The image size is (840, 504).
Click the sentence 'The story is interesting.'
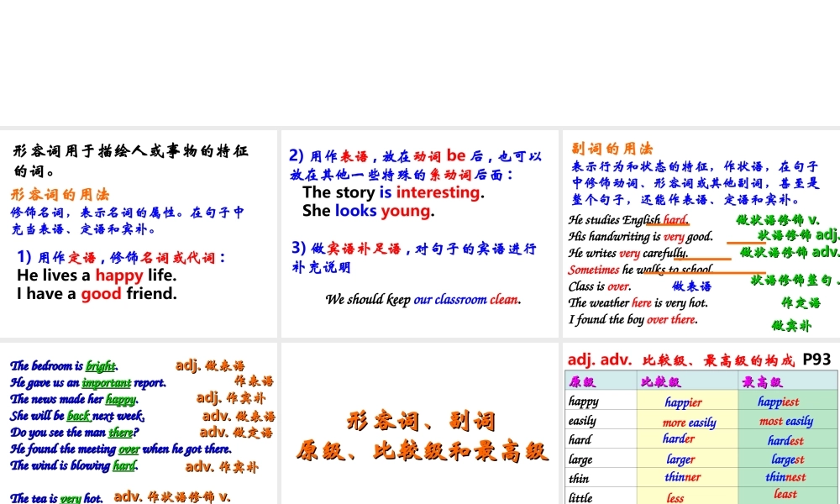pyautogui.click(x=393, y=192)
